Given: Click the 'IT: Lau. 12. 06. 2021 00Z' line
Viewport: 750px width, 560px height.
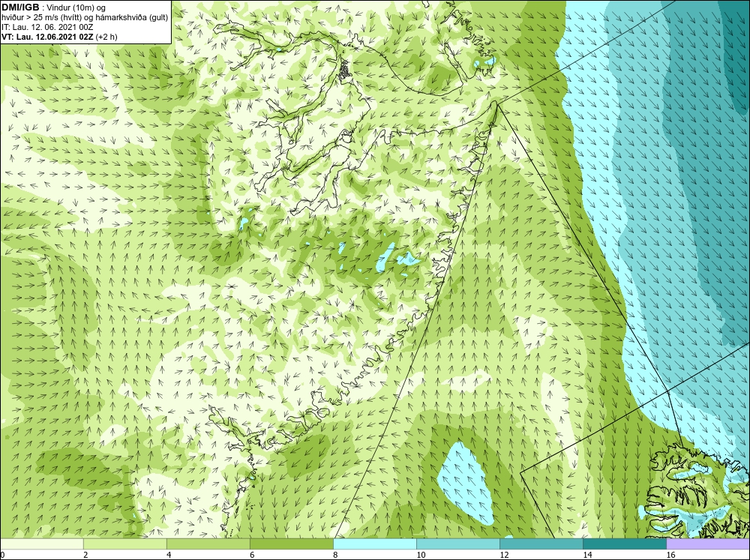Looking at the screenshot, I should [x=47, y=27].
